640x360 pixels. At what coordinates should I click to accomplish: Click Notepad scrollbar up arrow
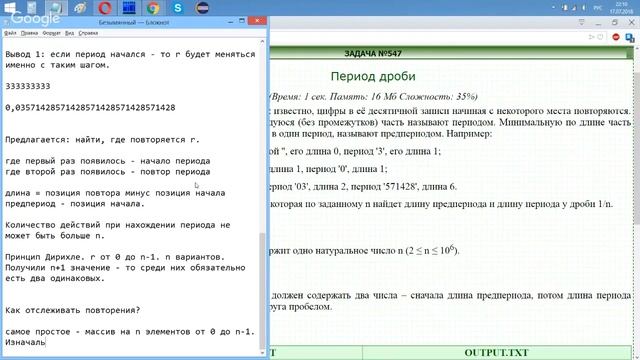click(x=262, y=42)
